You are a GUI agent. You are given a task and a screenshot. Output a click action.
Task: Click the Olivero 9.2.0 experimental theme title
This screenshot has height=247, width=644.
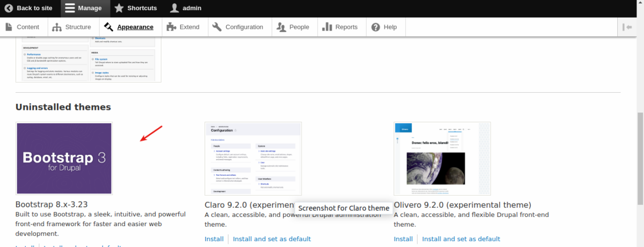462,205
